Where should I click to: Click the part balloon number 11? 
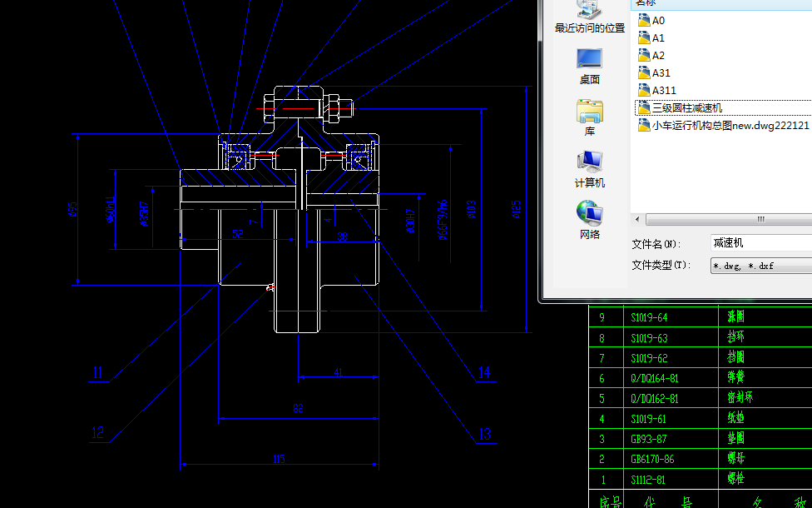point(98,373)
